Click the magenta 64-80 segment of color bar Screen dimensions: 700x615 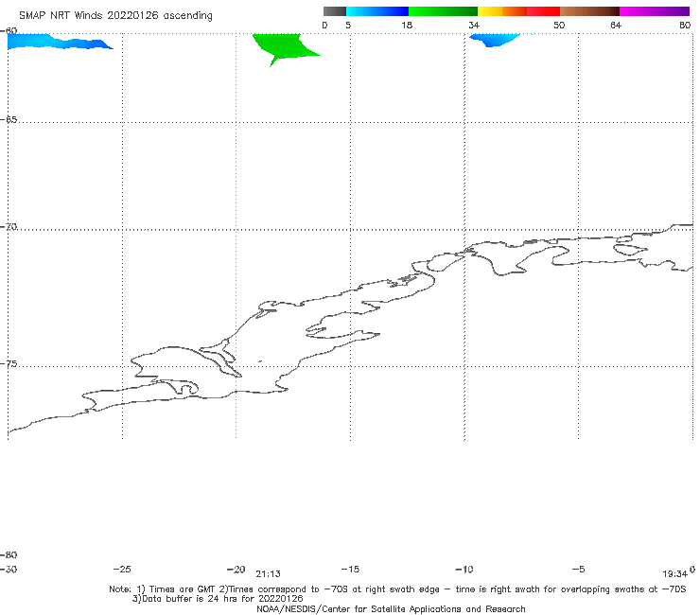655,11
